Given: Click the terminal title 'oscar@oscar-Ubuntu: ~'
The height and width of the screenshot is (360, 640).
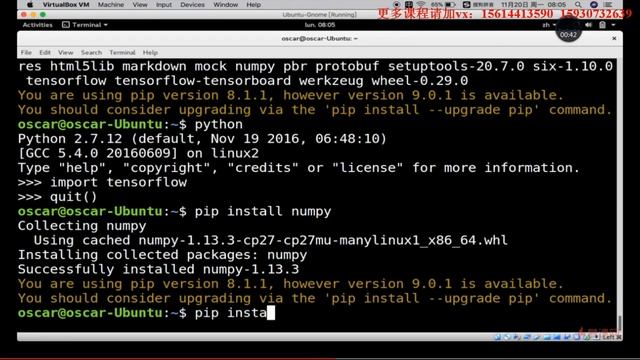Looking at the screenshot, I should coord(320,38).
